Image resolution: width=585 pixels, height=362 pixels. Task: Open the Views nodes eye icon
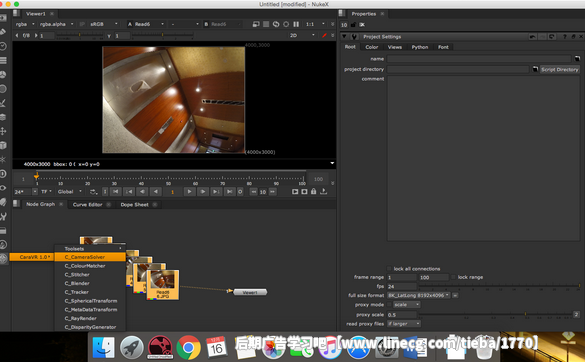[3, 188]
